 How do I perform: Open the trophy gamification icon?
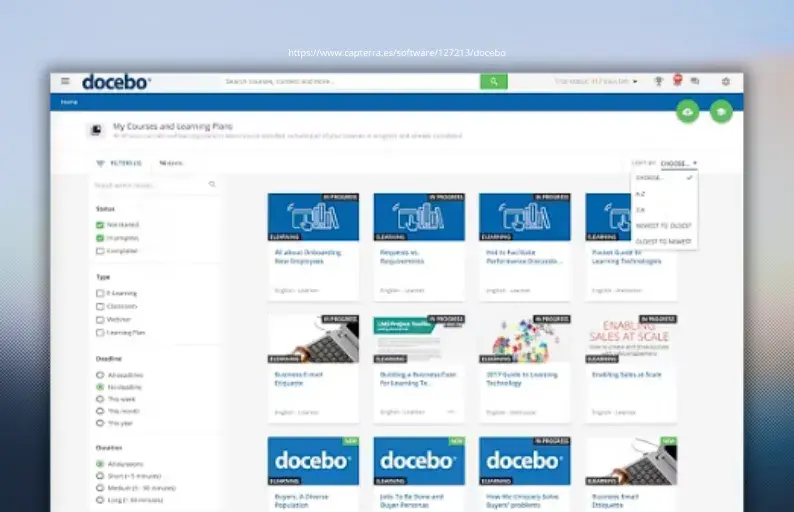(658, 81)
